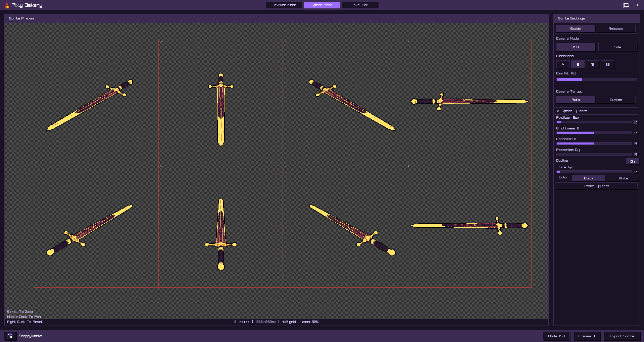Select sprite frame 4 with horizontal sword
This screenshot has width=644, height=342.
click(469, 101)
